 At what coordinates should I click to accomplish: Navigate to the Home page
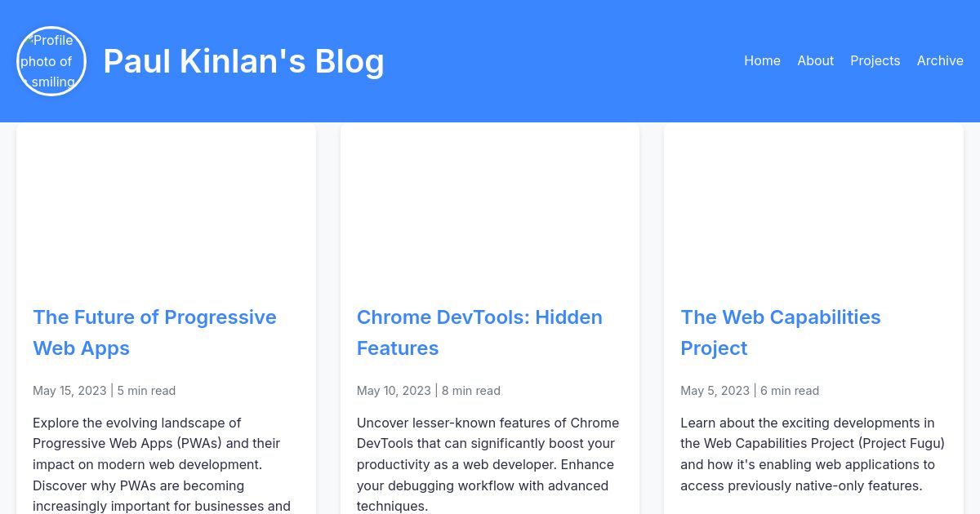click(762, 60)
